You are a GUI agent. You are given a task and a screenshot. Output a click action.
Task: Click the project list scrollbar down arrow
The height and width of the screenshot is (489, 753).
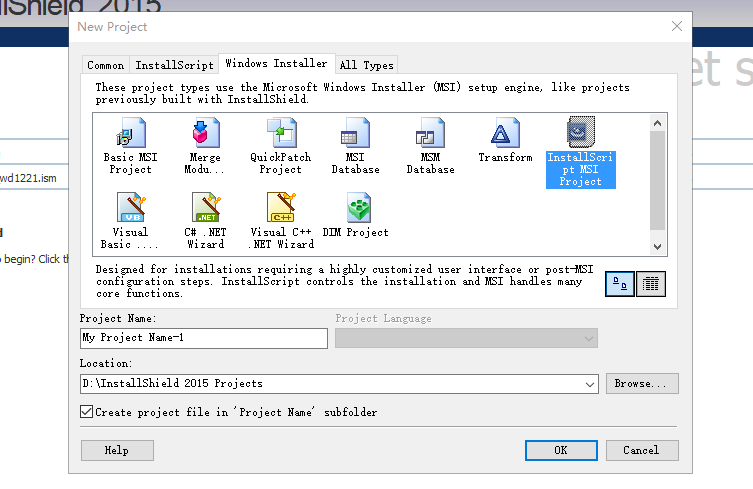coord(657,247)
